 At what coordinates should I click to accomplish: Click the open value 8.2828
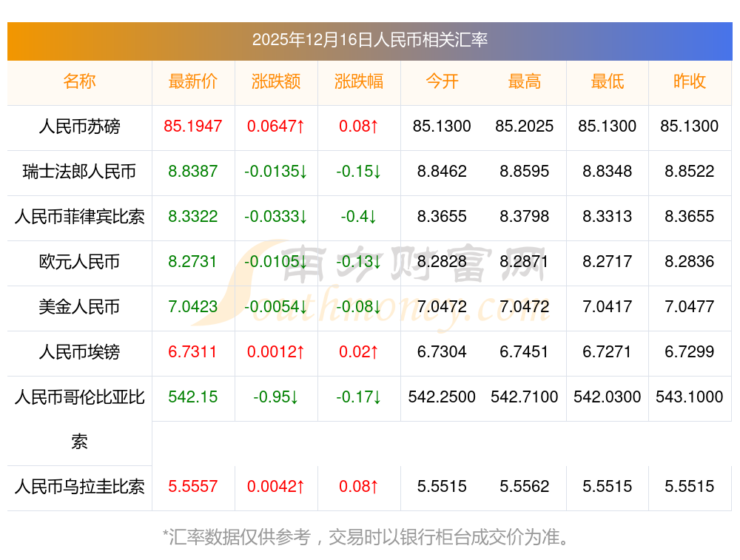tap(442, 261)
